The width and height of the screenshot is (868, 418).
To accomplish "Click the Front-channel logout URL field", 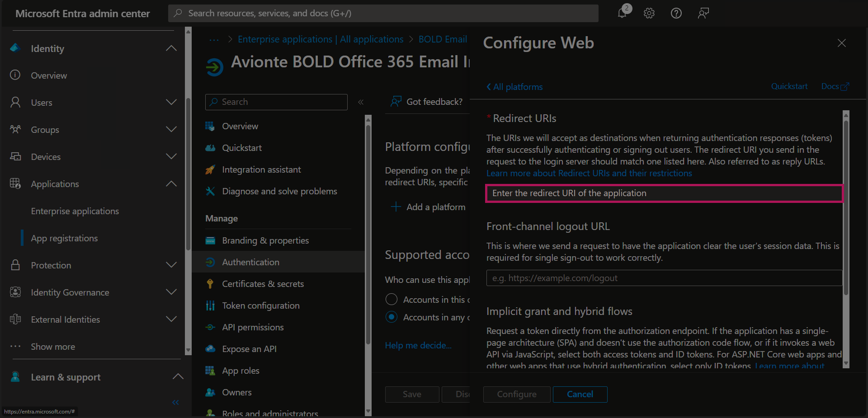I will [664, 278].
